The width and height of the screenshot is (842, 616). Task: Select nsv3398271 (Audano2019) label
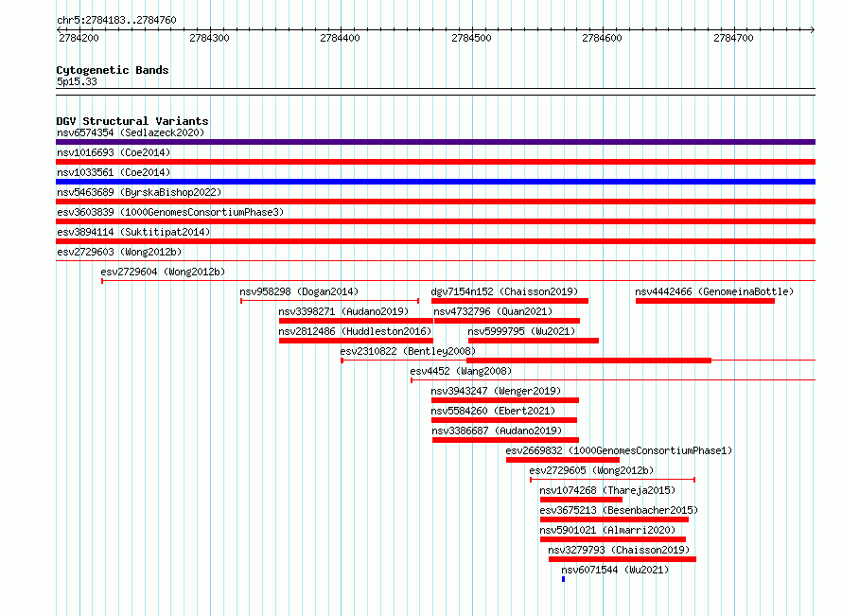[x=343, y=311]
